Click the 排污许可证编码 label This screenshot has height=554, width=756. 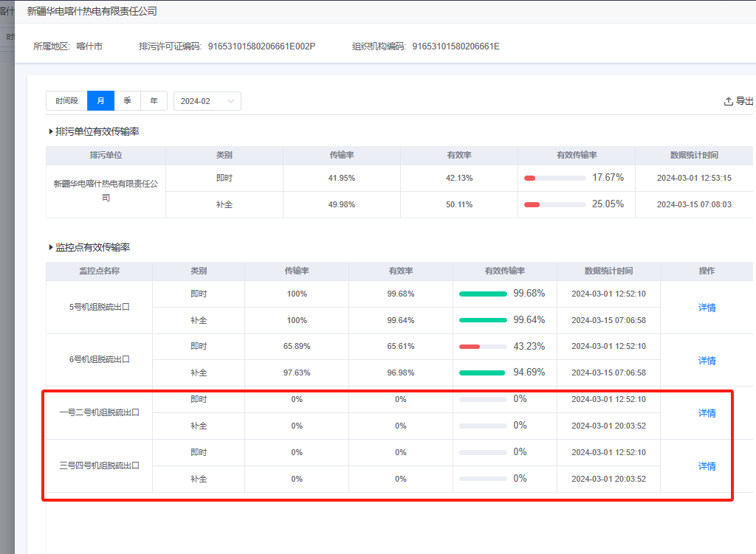[171, 46]
